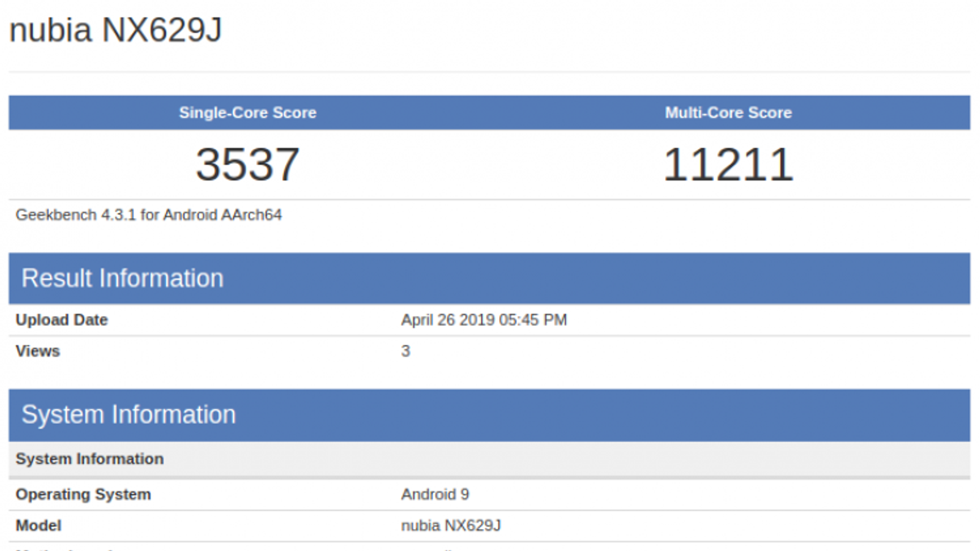Select the Views label

click(x=38, y=351)
